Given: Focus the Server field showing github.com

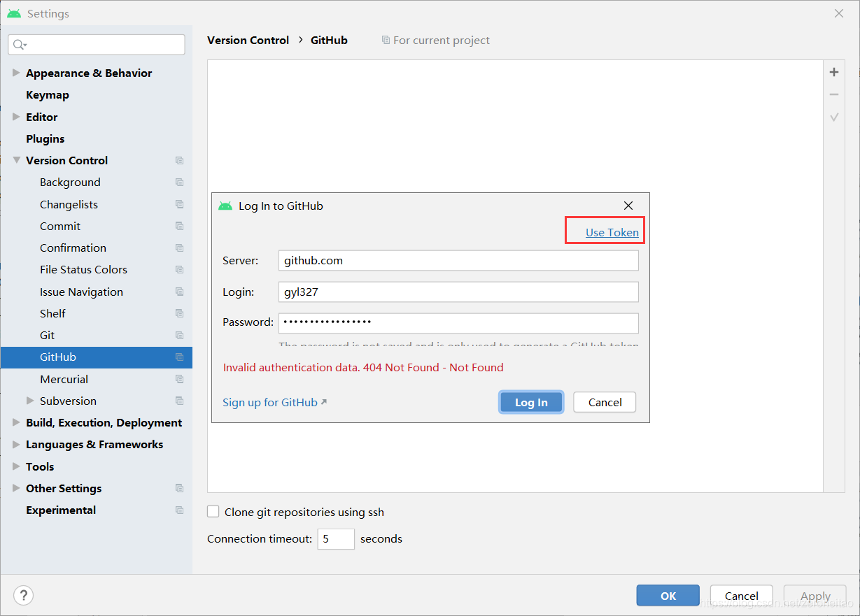Looking at the screenshot, I should (x=458, y=260).
